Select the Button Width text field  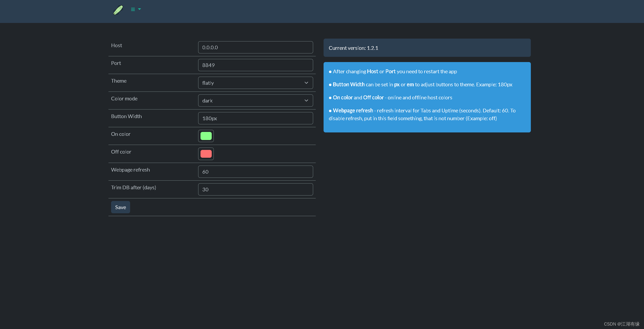[x=255, y=118]
